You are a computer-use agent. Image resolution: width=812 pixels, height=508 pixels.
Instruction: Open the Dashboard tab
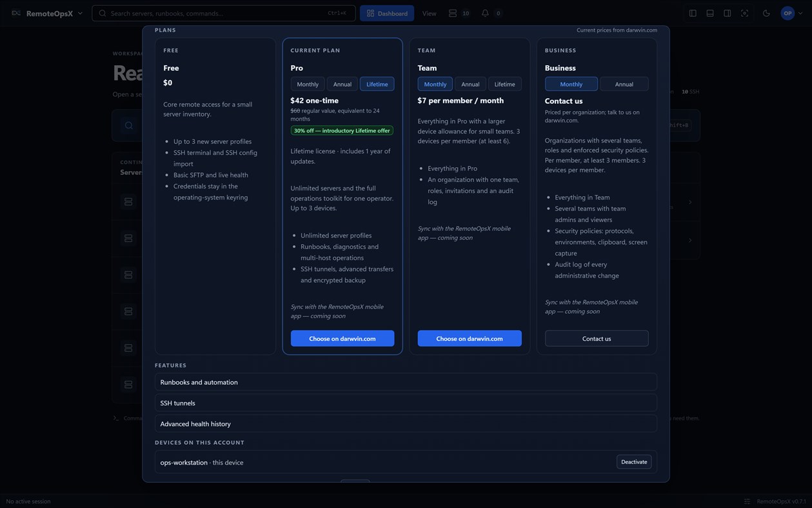[x=387, y=13]
